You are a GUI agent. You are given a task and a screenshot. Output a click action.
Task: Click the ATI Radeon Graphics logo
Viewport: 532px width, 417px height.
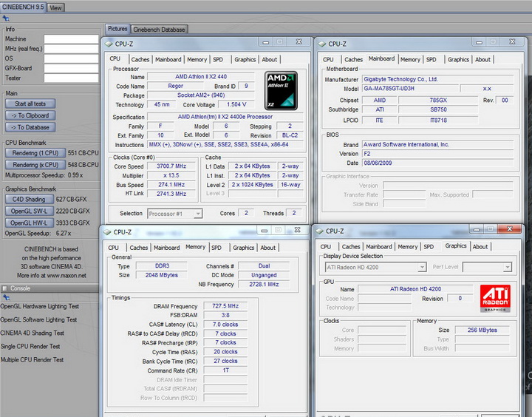coord(494,299)
